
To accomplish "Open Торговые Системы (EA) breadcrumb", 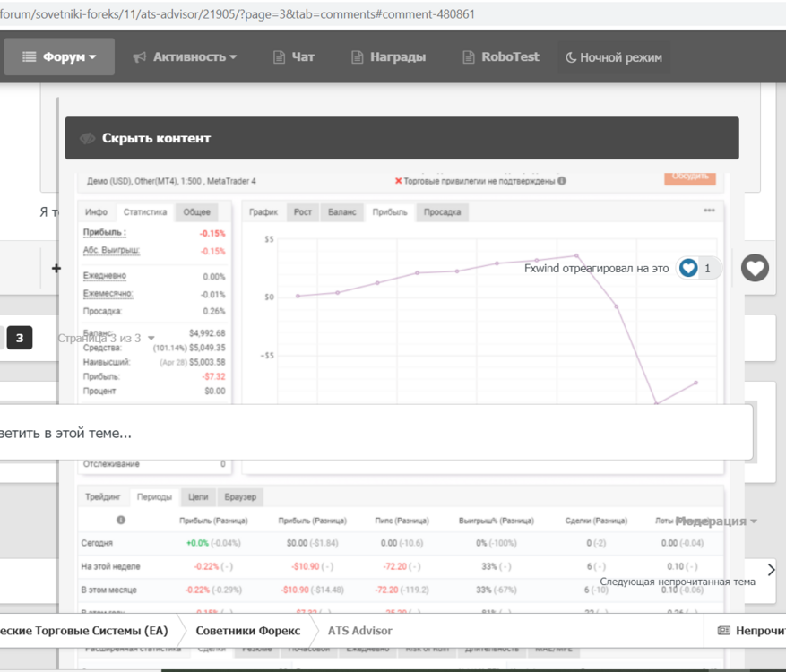I will click(83, 631).
